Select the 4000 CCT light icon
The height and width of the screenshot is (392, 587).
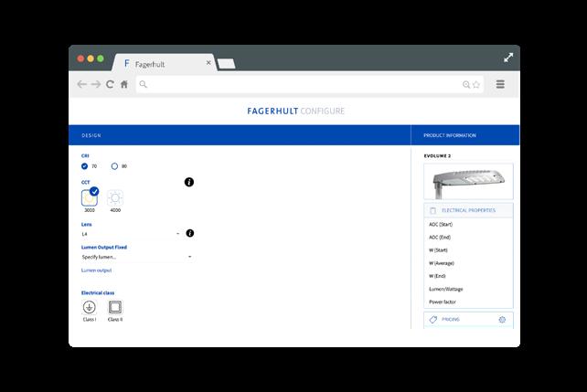tap(115, 198)
